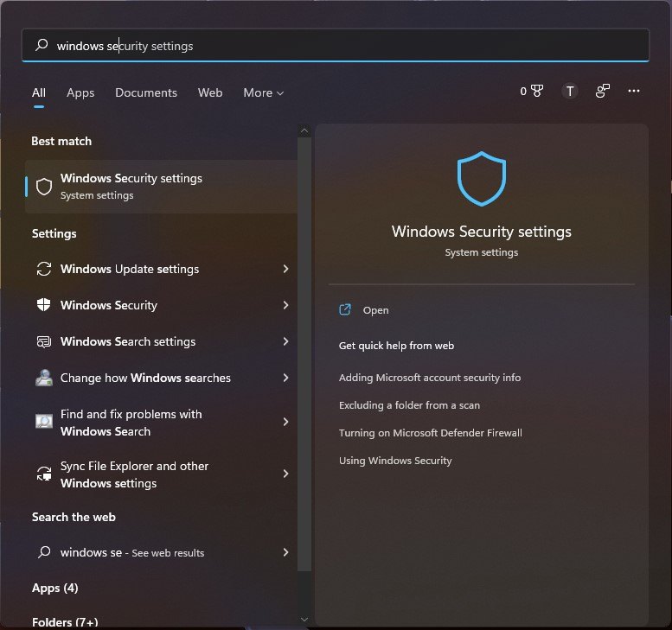Click the Open external-link icon
Screen dimensions: 672x630
[345, 309]
